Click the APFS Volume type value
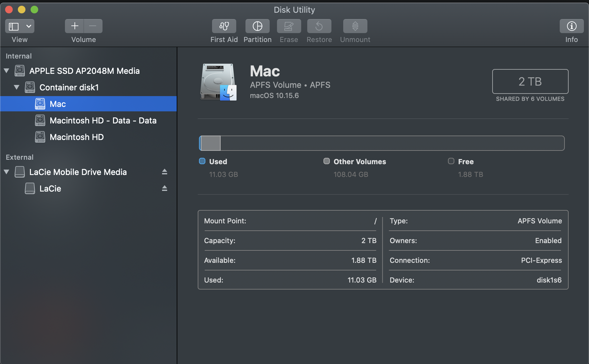 (540, 221)
